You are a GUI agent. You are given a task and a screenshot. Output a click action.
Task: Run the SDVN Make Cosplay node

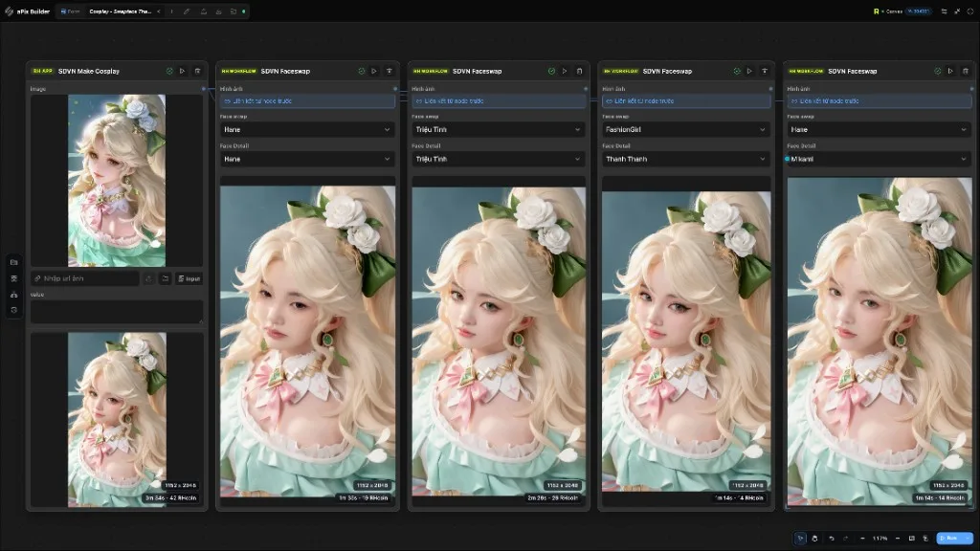click(x=183, y=71)
